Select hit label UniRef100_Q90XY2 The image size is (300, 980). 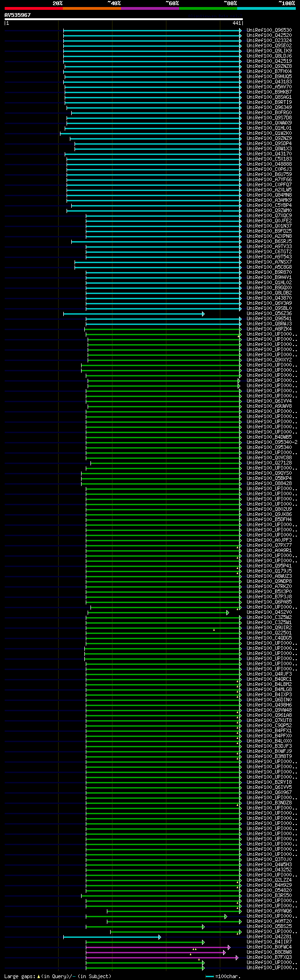point(269,360)
